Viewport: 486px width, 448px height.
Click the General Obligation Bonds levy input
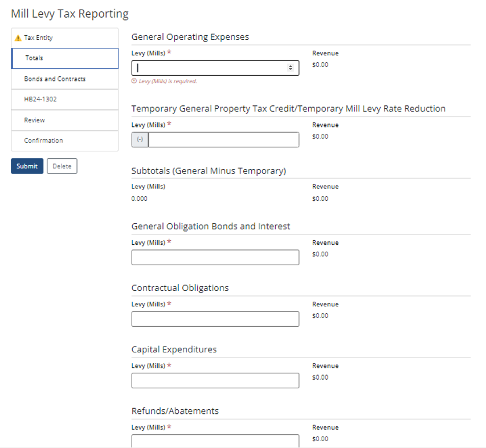coord(214,257)
